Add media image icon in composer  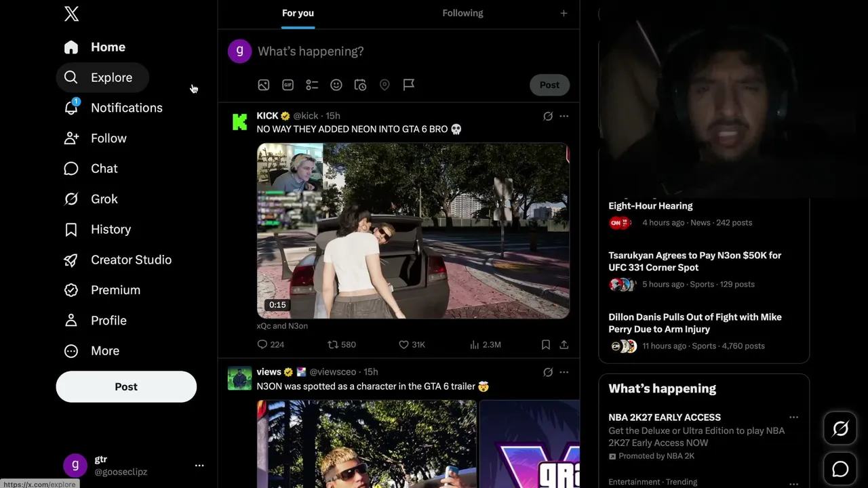pos(263,85)
